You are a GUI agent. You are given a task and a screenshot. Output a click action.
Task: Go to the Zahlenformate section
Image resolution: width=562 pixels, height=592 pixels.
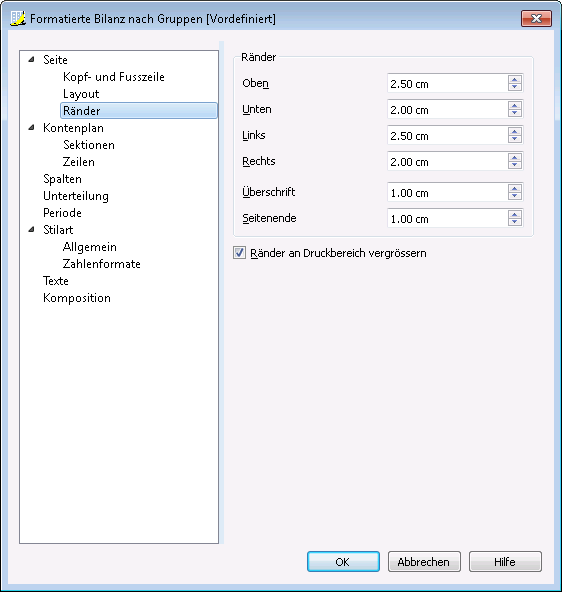(102, 264)
